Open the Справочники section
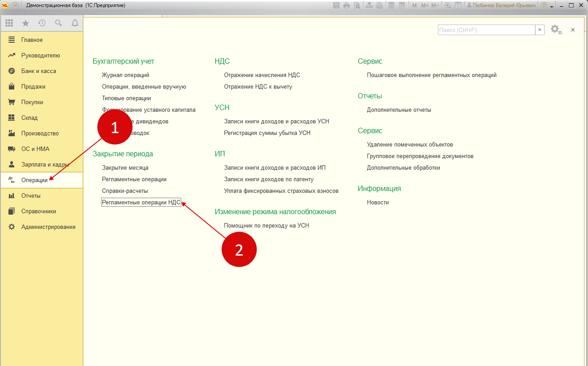Image resolution: width=588 pixels, height=366 pixels. point(41,211)
